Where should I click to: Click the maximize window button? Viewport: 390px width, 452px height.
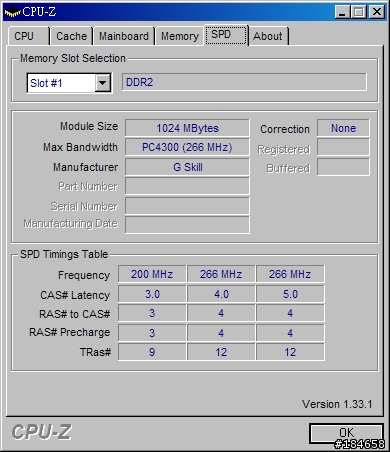click(359, 12)
